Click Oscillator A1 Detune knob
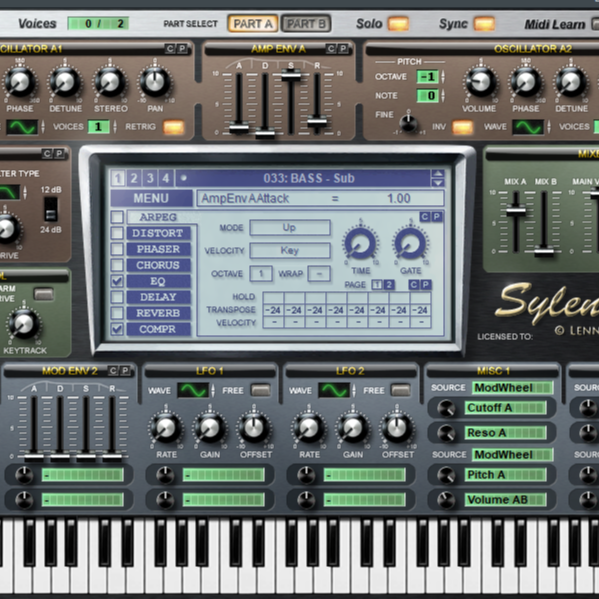599x599 pixels. coord(65,82)
